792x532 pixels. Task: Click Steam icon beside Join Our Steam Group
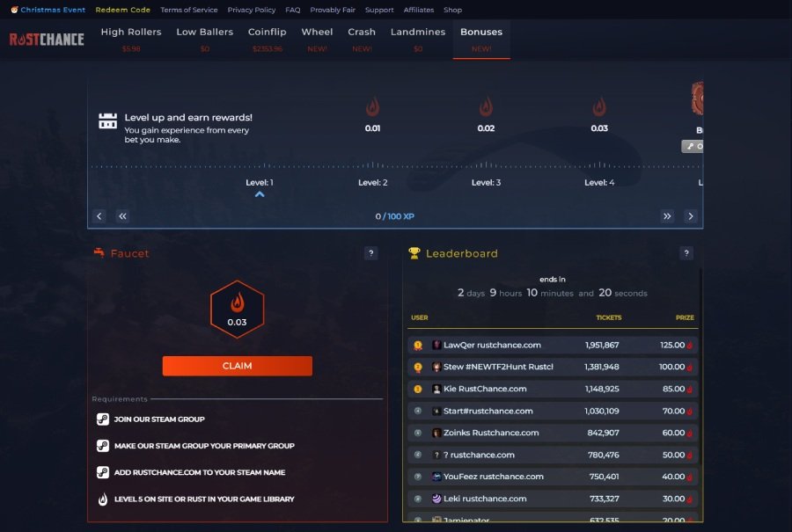tap(103, 419)
